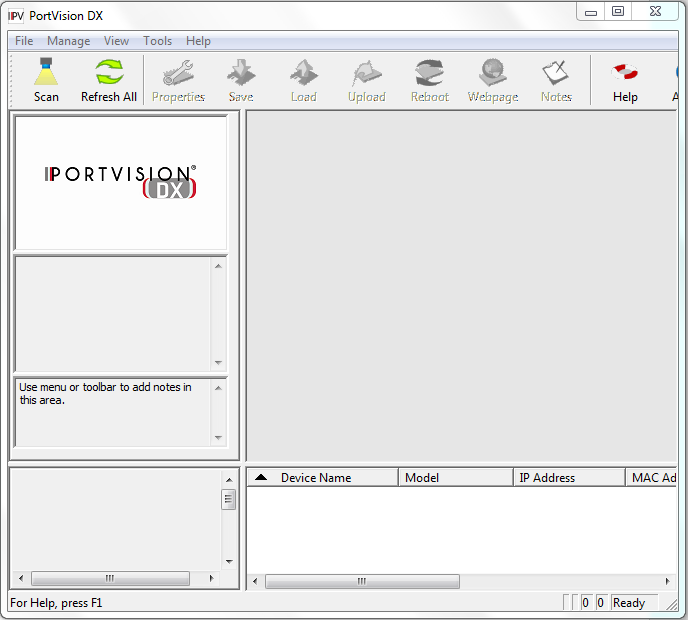Click down arrow of the notes area scrollbar
This screenshot has width=688, height=620.
tap(218, 437)
